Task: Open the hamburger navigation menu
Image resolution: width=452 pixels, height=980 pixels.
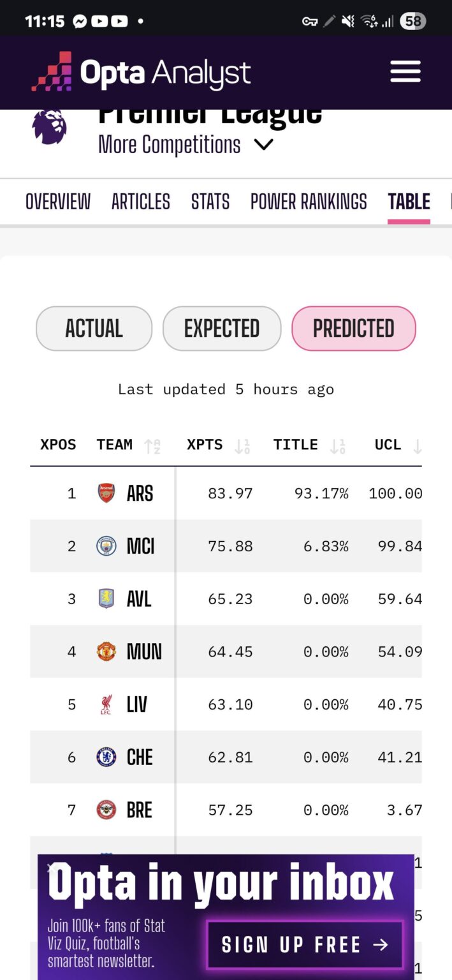Action: coord(405,71)
